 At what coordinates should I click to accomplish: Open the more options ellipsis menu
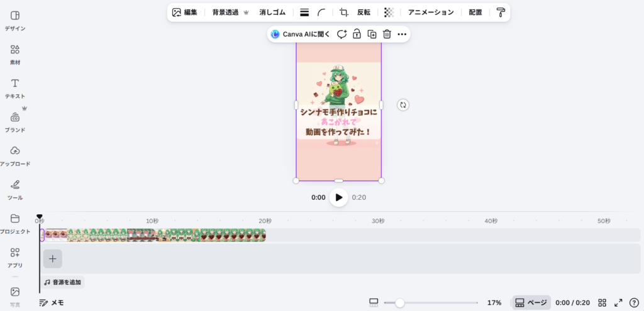[402, 35]
